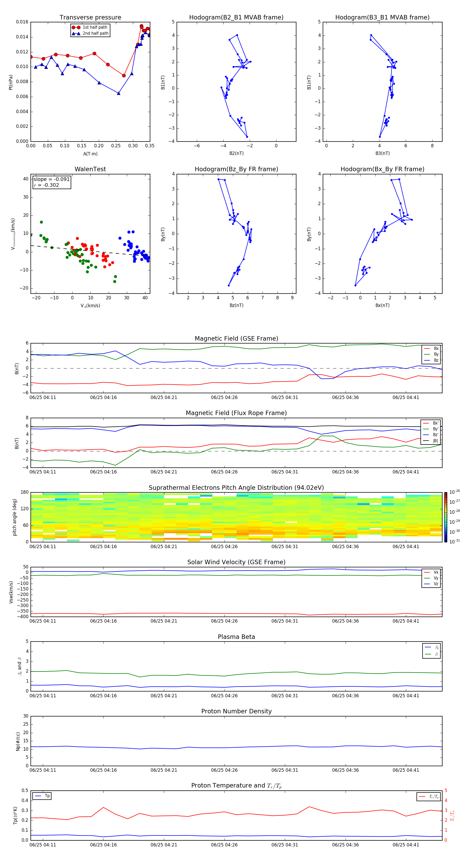Click the 'Hodogram(Bz_By FR frame)' title

pyautogui.click(x=236, y=169)
